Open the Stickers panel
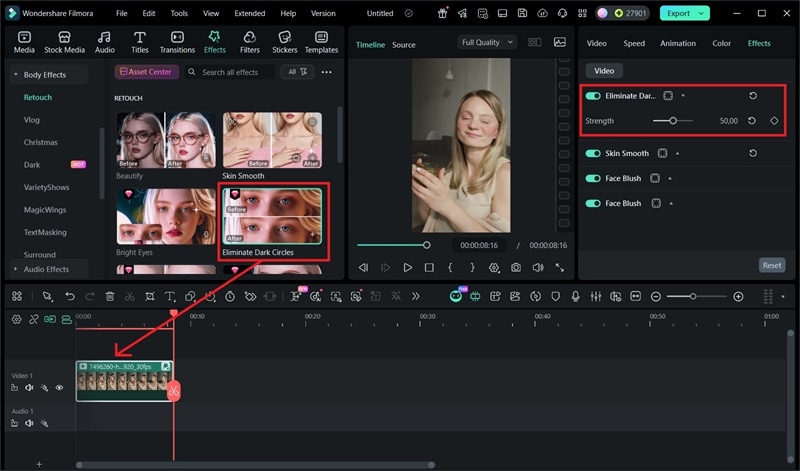Image resolution: width=800 pixels, height=471 pixels. tap(284, 41)
